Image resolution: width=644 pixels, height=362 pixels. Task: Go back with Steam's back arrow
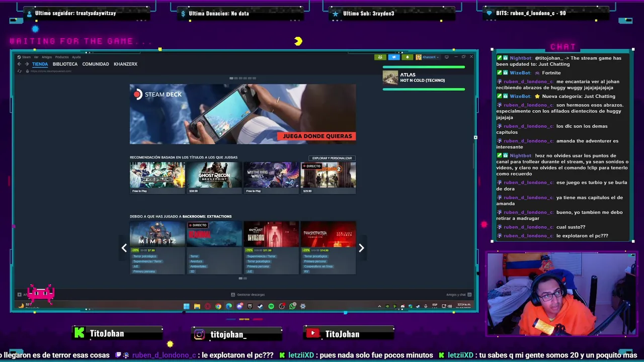19,64
